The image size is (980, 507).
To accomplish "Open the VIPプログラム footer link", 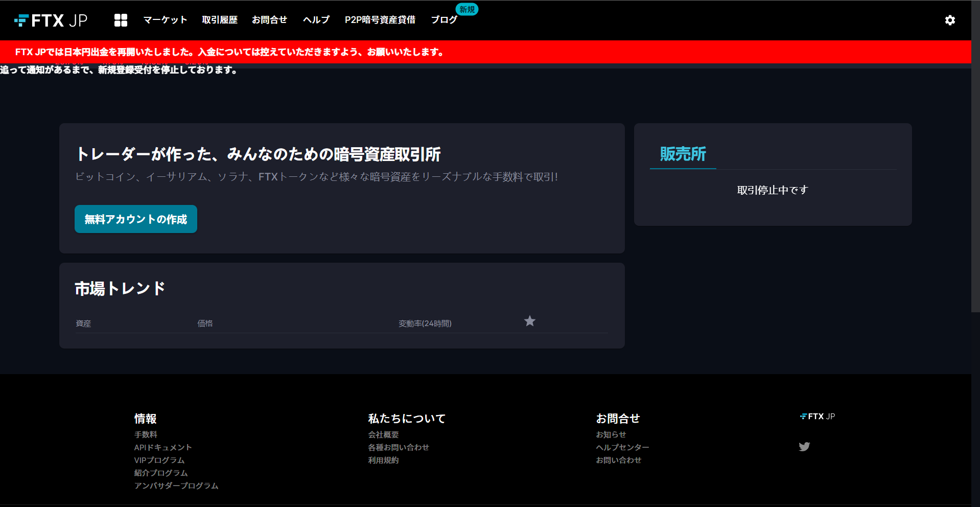I will [x=159, y=460].
